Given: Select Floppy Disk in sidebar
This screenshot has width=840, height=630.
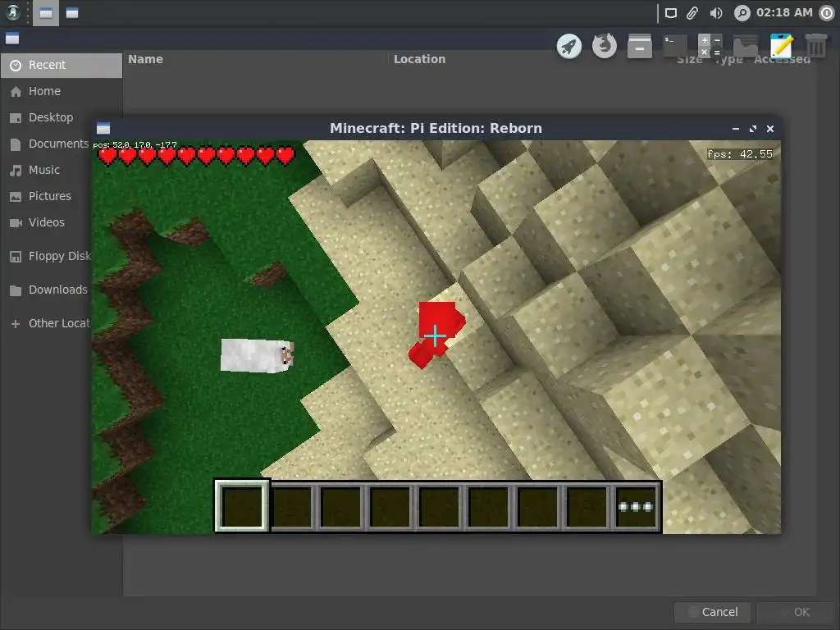Looking at the screenshot, I should pos(46,256).
